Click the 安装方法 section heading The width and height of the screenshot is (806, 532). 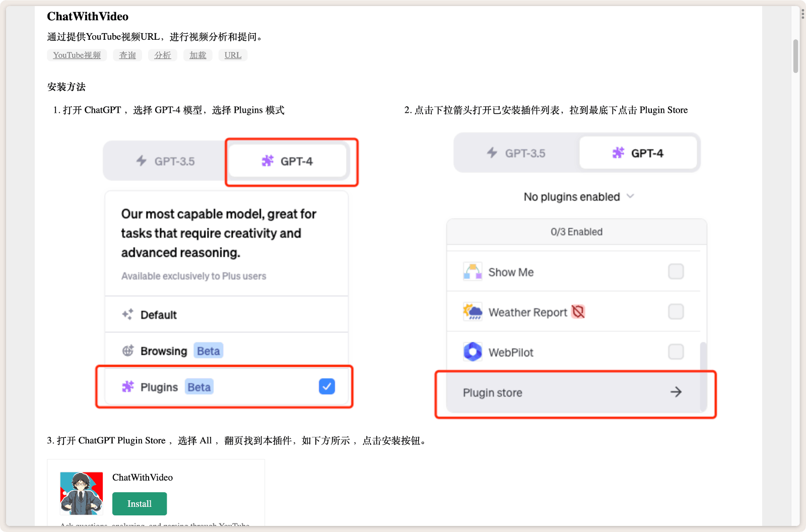pyautogui.click(x=66, y=87)
